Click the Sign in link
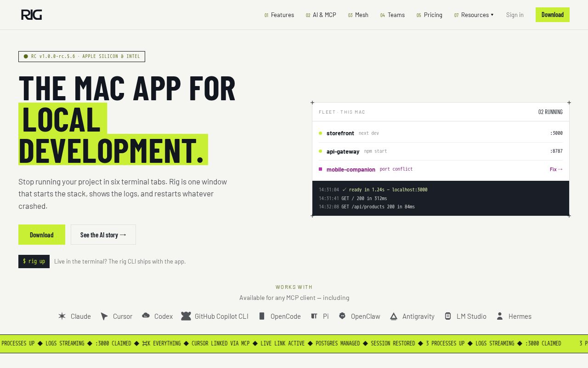 coord(515,15)
